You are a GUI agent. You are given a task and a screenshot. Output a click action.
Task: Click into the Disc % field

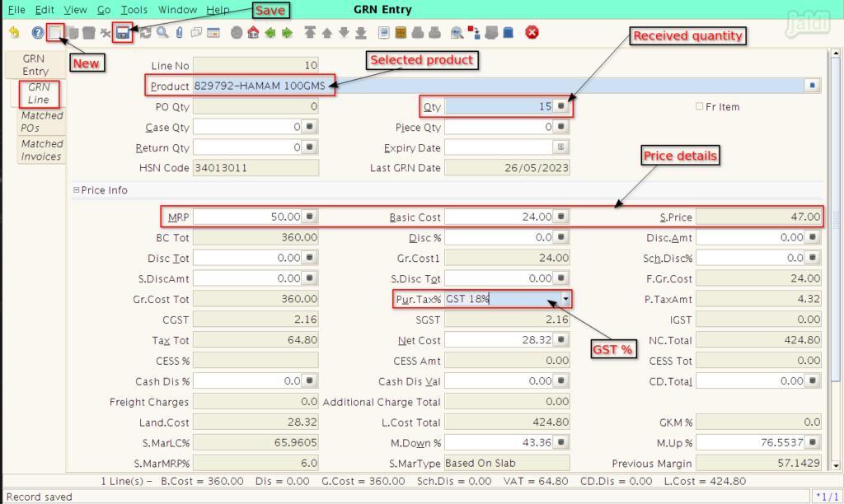click(x=499, y=237)
